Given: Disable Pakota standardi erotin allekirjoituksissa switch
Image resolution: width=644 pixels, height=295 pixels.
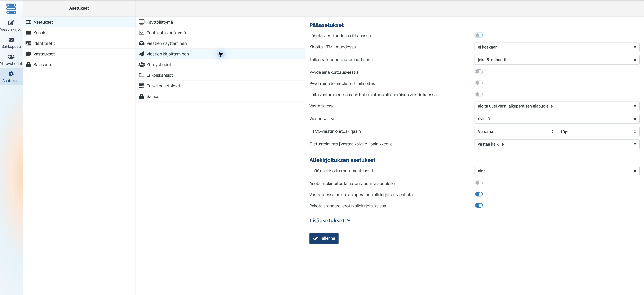Looking at the screenshot, I should click(479, 205).
